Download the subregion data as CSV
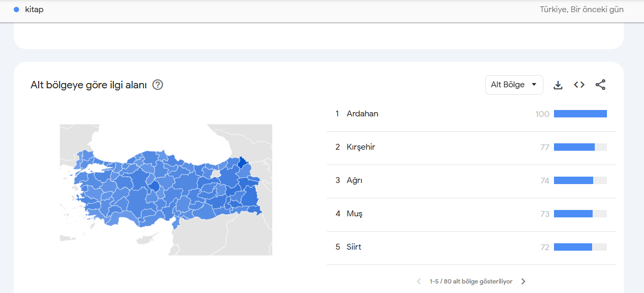 558,85
